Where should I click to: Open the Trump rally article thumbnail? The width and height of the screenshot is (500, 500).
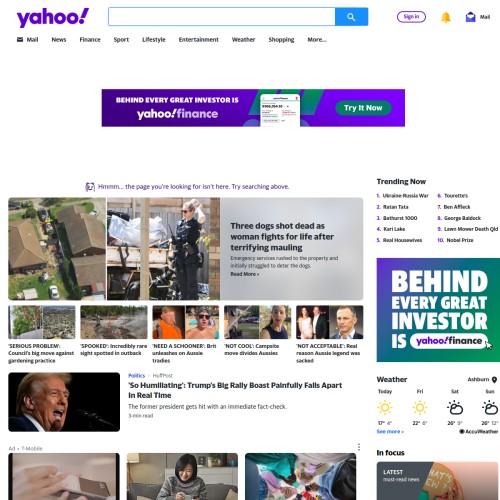click(64, 402)
